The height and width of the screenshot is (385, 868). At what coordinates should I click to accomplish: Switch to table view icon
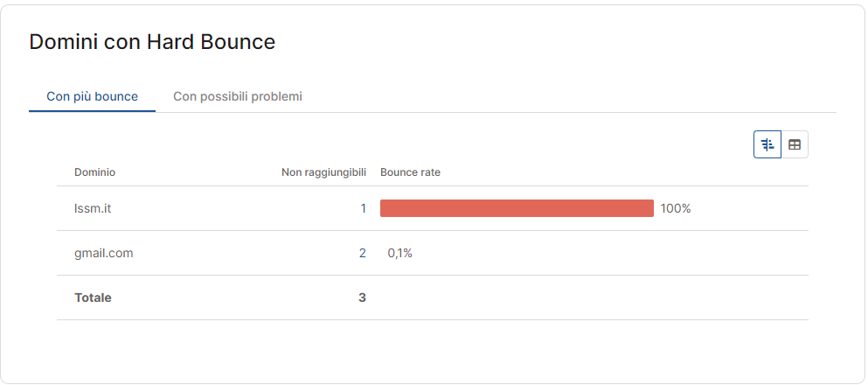795,144
